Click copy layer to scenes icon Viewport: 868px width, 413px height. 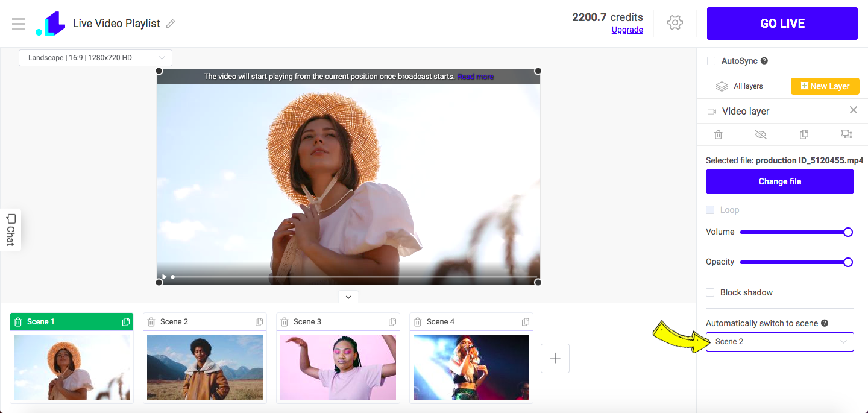click(846, 134)
